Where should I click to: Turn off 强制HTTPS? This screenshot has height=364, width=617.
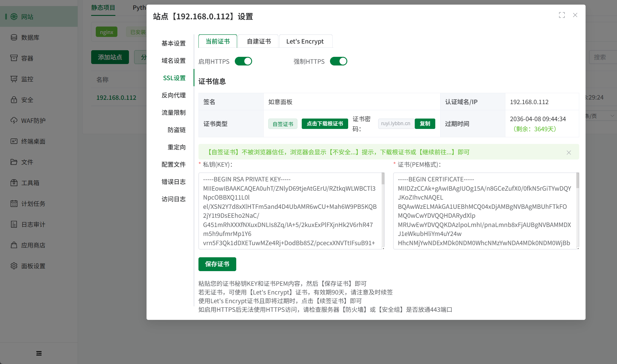338,61
